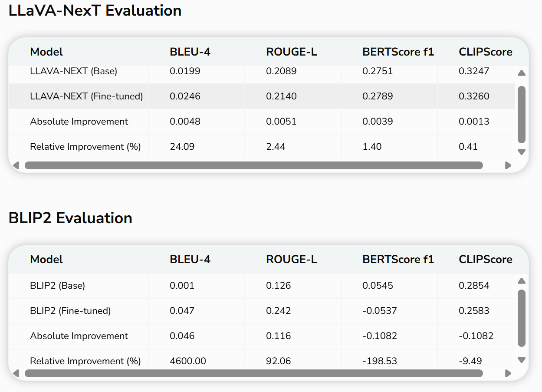Click vertical scrollbar thumb of LLaVA-NexT table
The height and width of the screenshot is (392, 542).
point(522,115)
